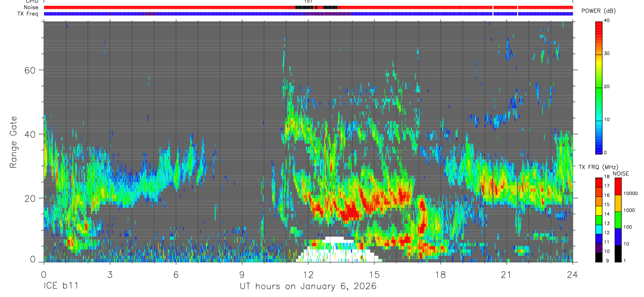
Task: Click the 9 tick on the UT hours axis
Action: (242, 274)
